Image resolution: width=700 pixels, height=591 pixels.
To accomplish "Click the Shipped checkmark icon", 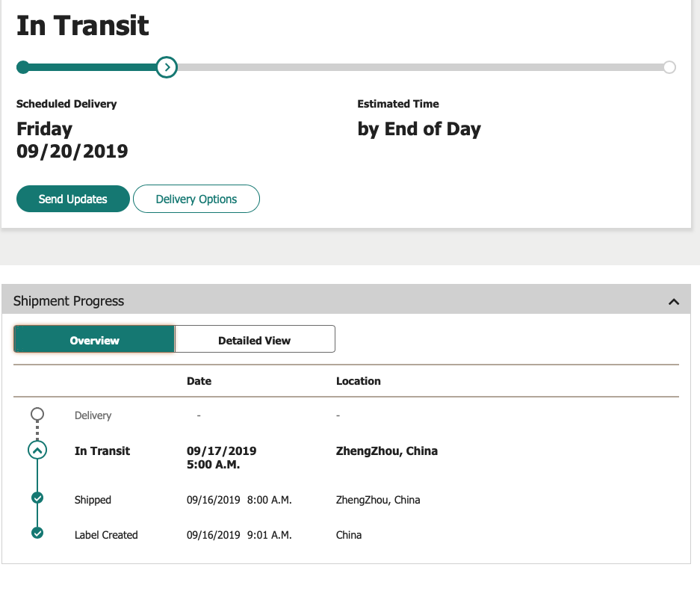I will point(37,498).
